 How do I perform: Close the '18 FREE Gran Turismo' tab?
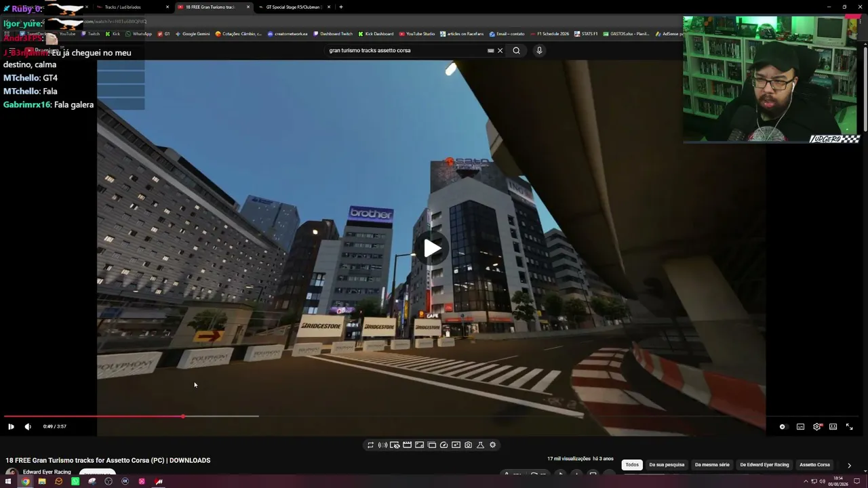point(248,7)
